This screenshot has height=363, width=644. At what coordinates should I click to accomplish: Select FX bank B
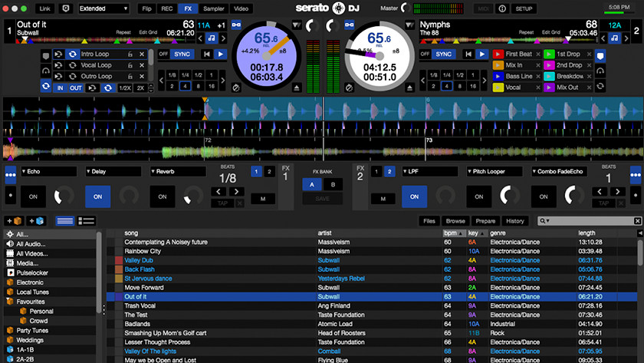(x=332, y=185)
